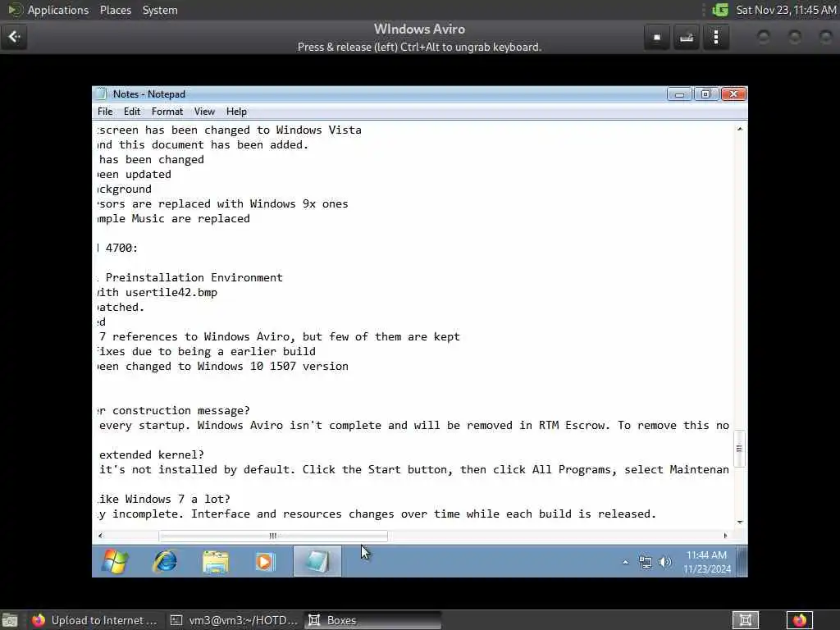Click the horizontal scrollbar left arrow
This screenshot has width=840, height=630.
click(100, 535)
